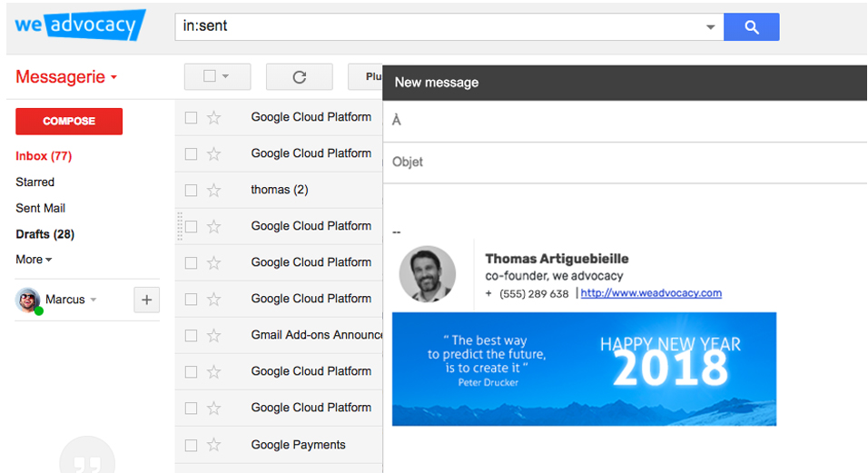Viewport: 868px width, 473px height.
Task: Expand the More labels list
Action: pyautogui.click(x=34, y=260)
